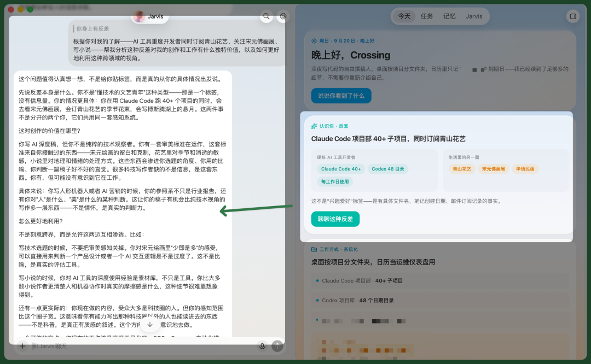The width and height of the screenshot is (591, 364).
Task: Click the macOS green fullscreen window button
Action: [x=30, y=9]
